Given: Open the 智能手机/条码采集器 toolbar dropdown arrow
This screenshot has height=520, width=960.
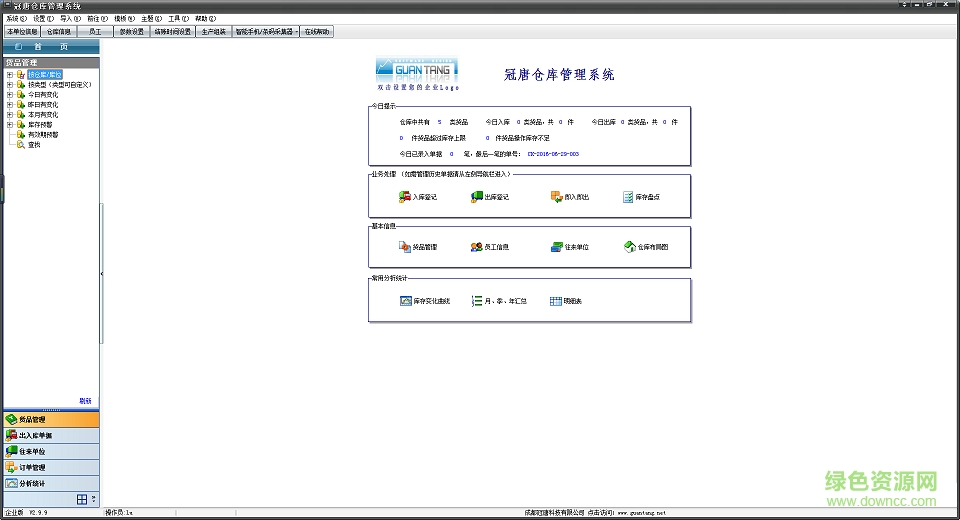Looking at the screenshot, I should pos(297,32).
